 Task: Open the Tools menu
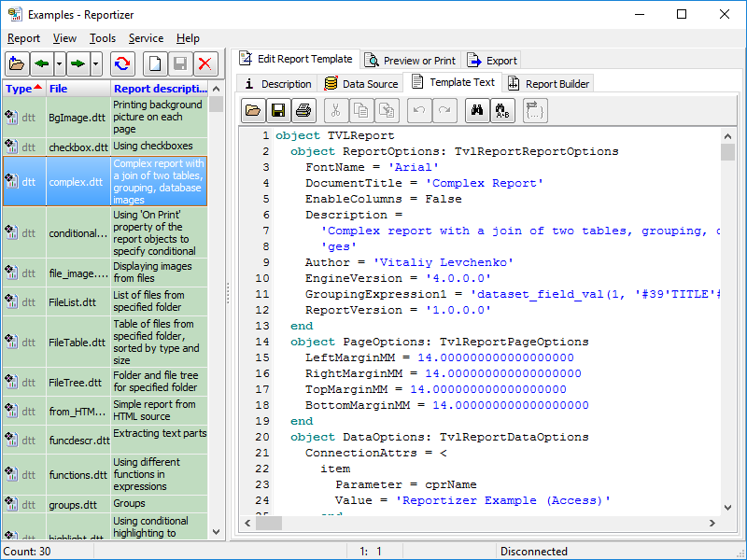103,38
